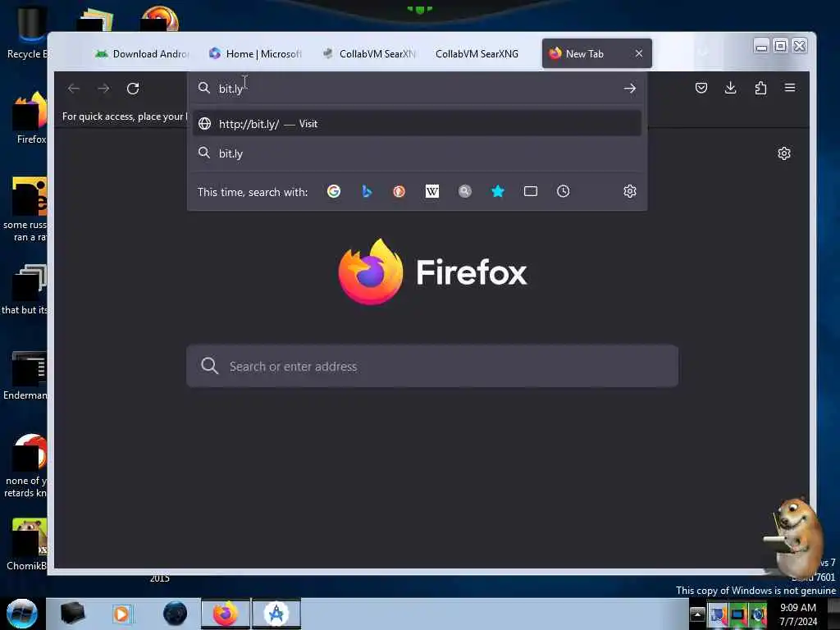Viewport: 840px width, 630px height.
Task: Close the New Tab tab
Action: pyautogui.click(x=638, y=53)
